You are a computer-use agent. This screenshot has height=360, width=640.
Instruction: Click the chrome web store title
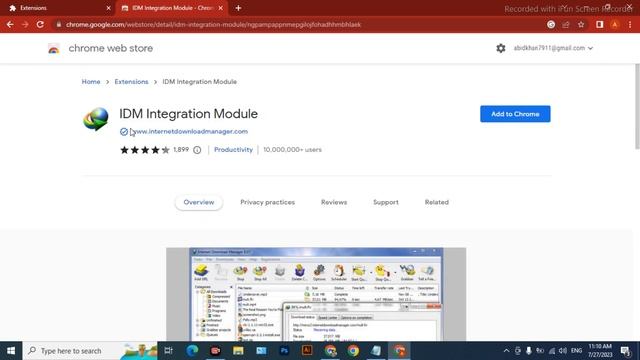111,48
